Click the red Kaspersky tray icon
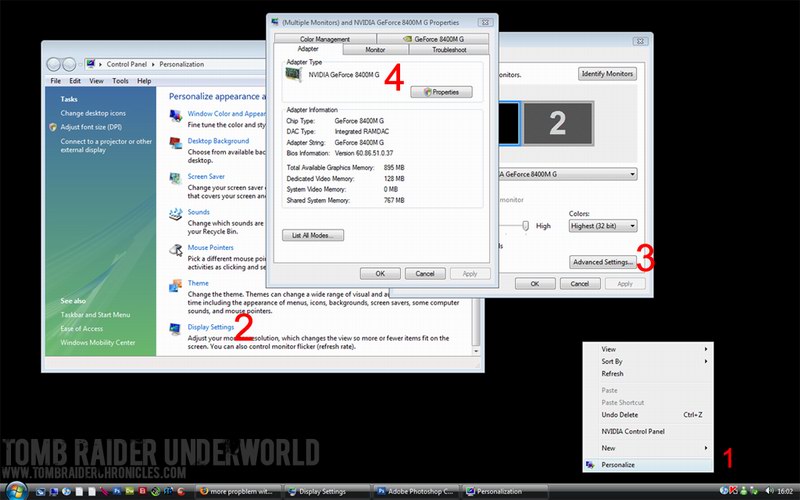Screen dimensions: 800x500 click(733, 490)
